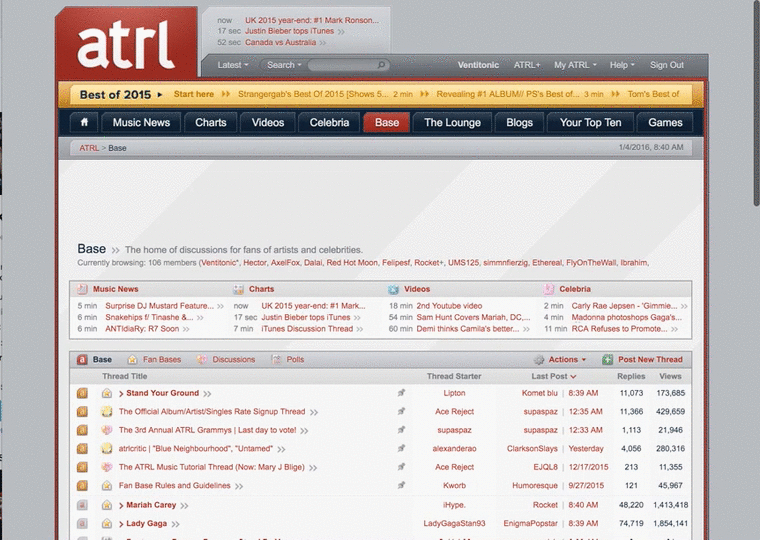The image size is (760, 540).
Task: Switch to the Celebria tab
Action: pos(329,123)
